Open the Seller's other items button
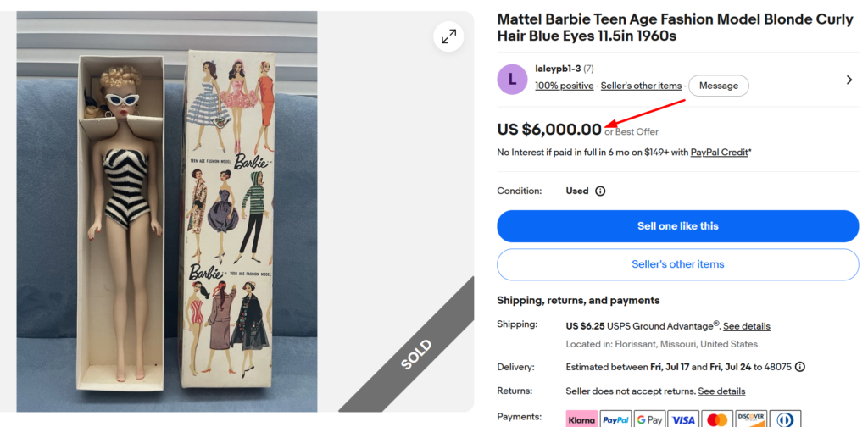The width and height of the screenshot is (868, 427). pos(677,264)
